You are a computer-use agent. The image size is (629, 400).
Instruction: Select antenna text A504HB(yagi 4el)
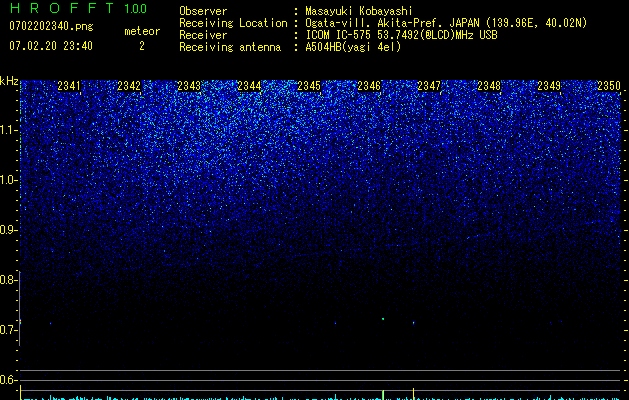point(353,47)
